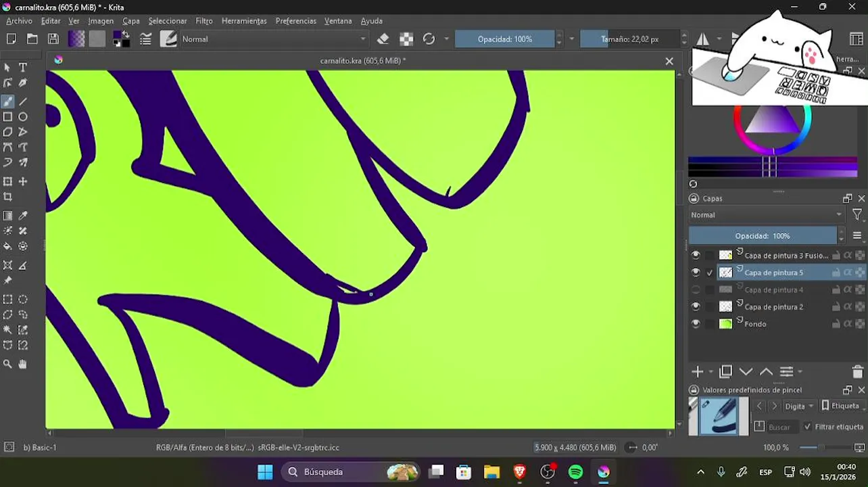This screenshot has height=487, width=868.
Task: Adjust the brush Opacidad 100% slider
Action: coord(505,39)
